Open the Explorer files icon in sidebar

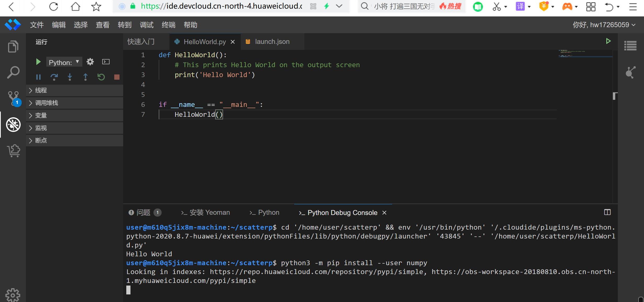[13, 47]
